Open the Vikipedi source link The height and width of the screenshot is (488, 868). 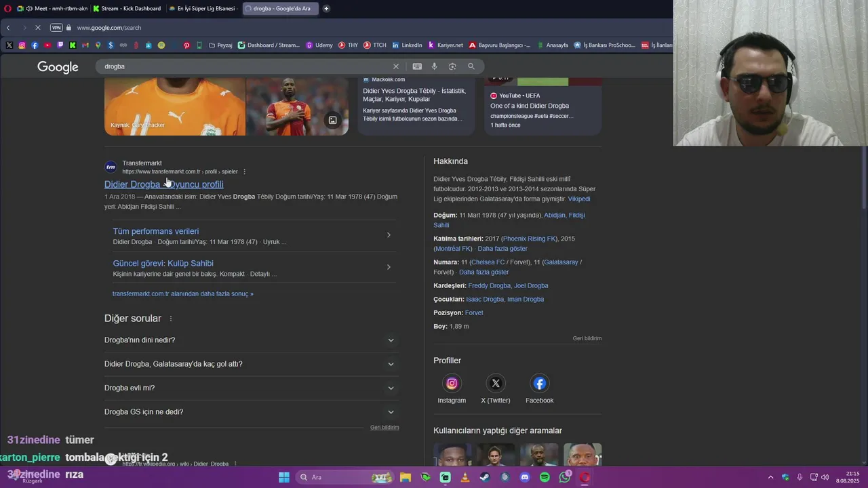point(579,199)
